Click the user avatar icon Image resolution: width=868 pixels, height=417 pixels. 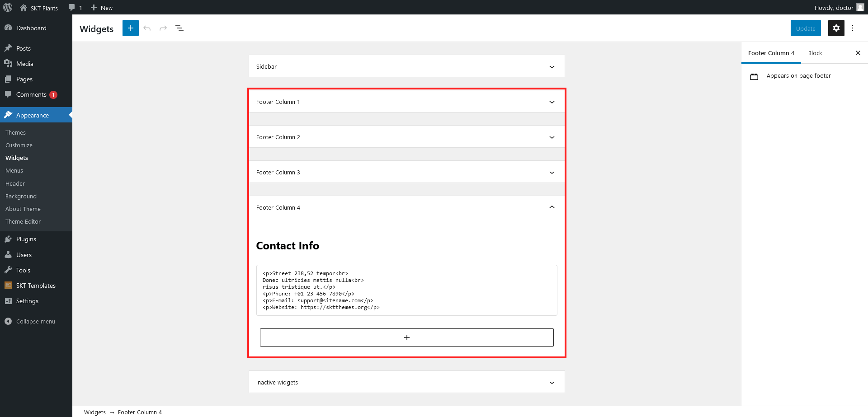860,7
